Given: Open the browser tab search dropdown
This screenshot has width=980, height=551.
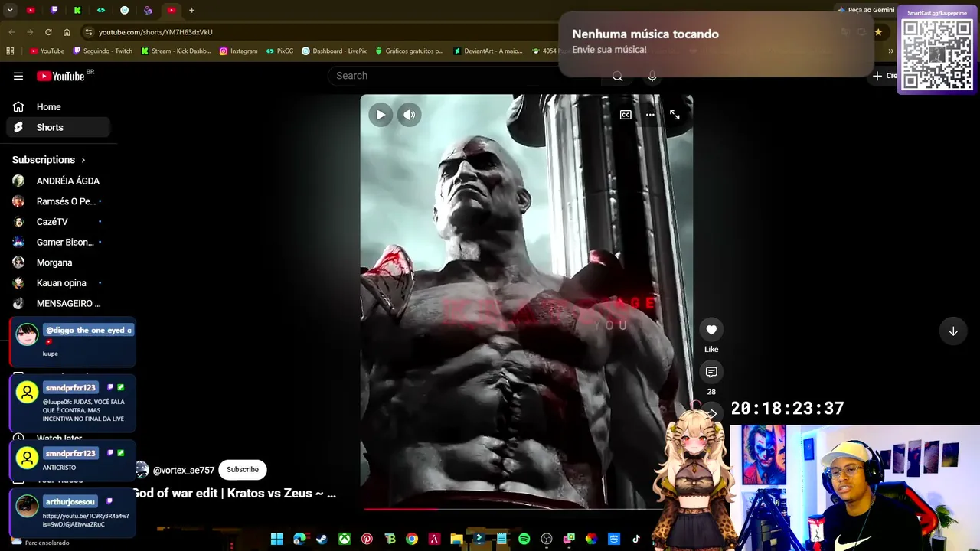Looking at the screenshot, I should (x=10, y=10).
